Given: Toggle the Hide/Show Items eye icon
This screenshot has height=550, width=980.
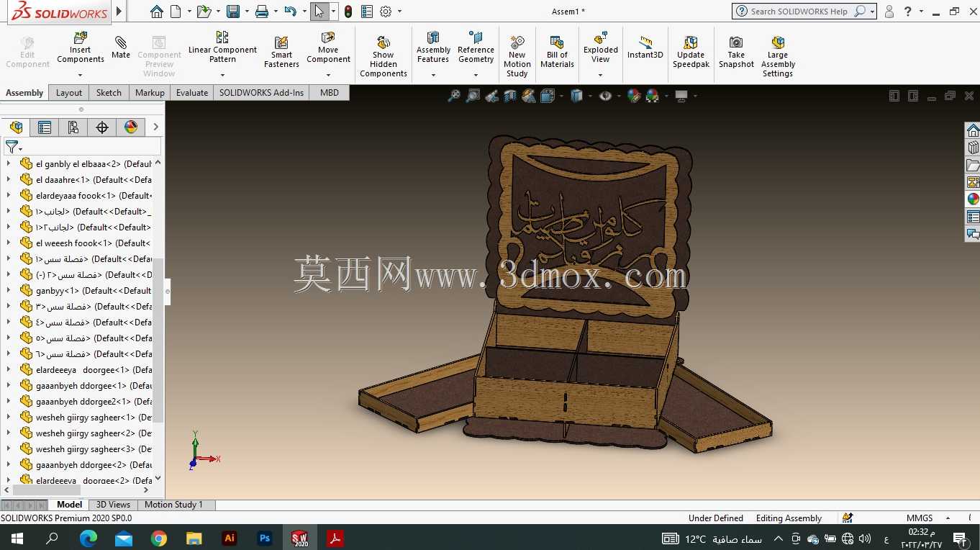Looking at the screenshot, I should (x=606, y=96).
